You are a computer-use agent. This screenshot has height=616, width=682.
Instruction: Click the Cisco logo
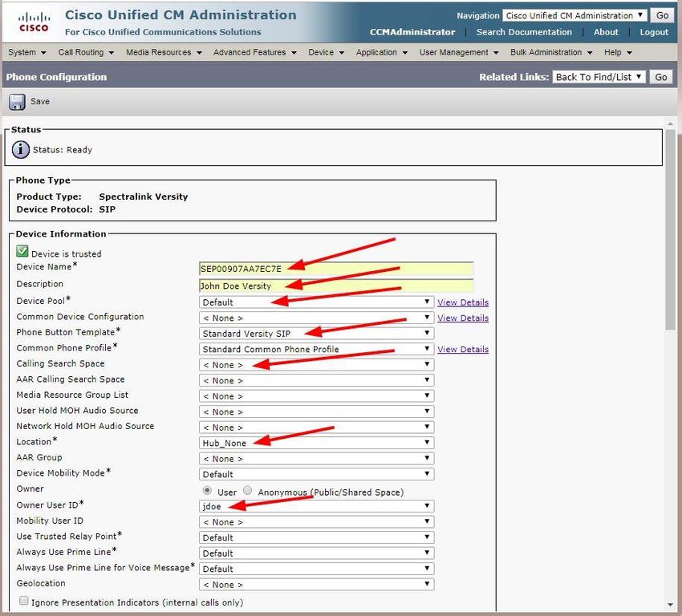coord(34,22)
